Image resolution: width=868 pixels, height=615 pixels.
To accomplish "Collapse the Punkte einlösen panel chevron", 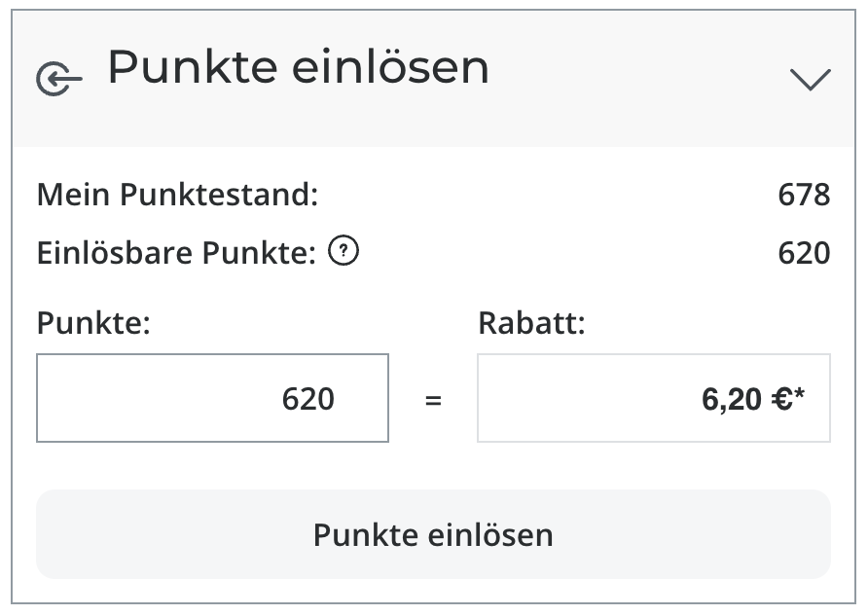I will pos(810,79).
